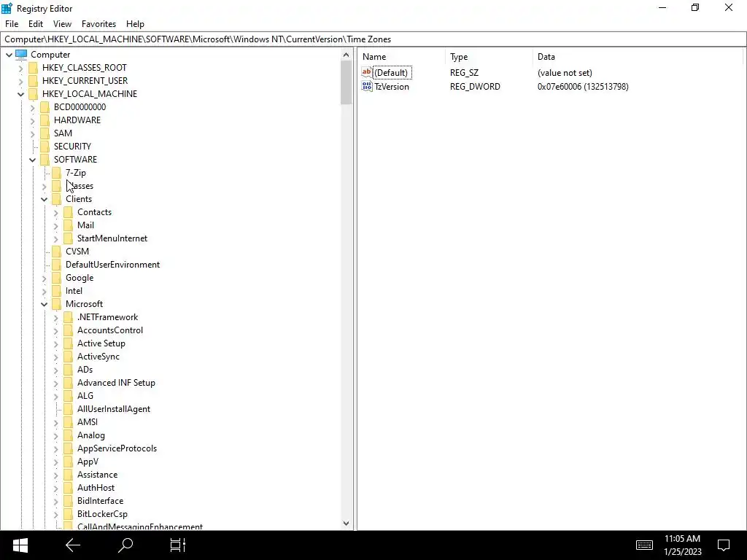
Task: Collapse the Clients key
Action: click(x=44, y=200)
